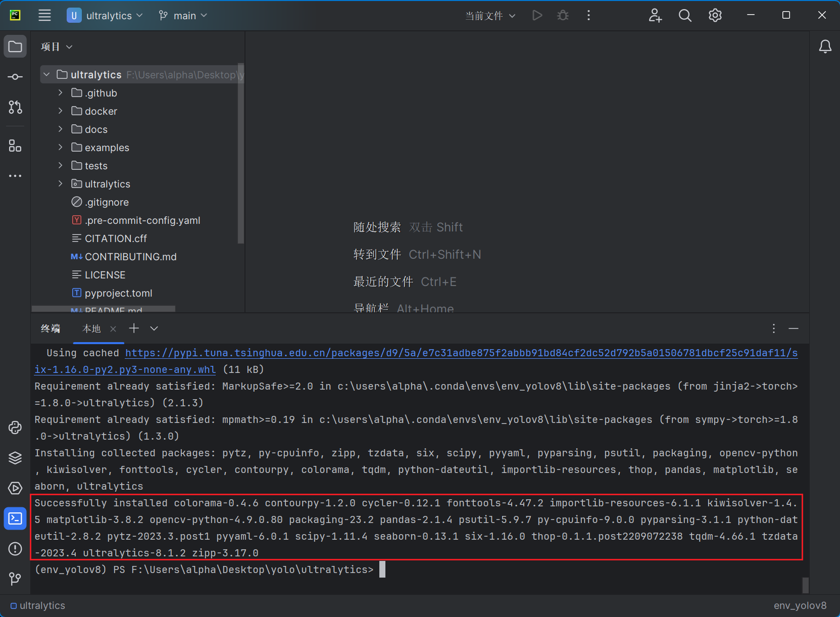Click the PyCharm logo icon

[x=15, y=15]
